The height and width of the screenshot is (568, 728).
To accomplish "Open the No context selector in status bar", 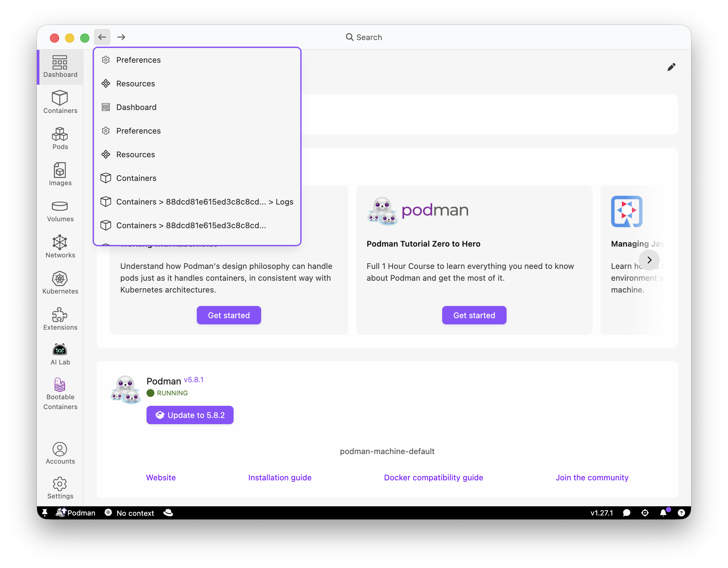I will coord(129,513).
